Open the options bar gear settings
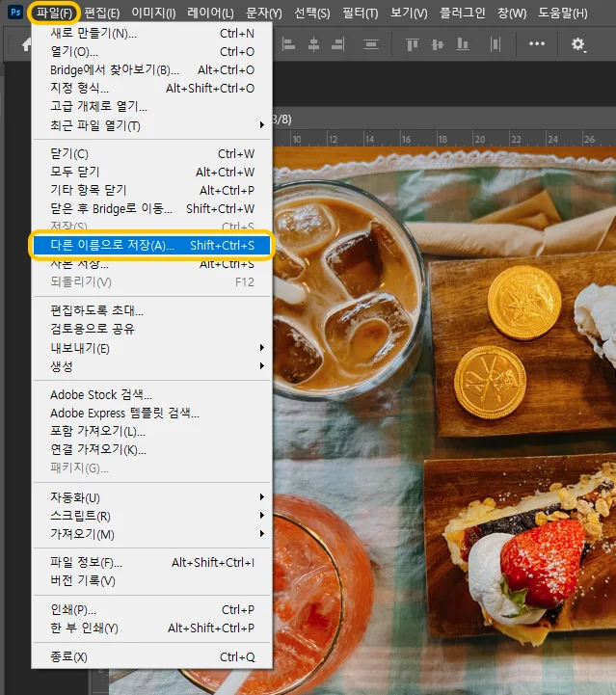 [577, 44]
